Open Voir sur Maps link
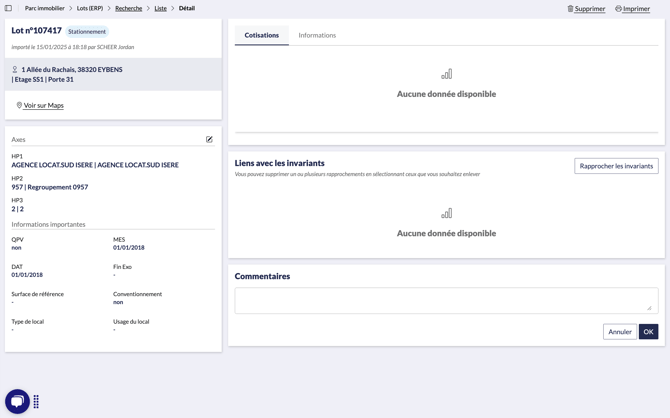 pyautogui.click(x=43, y=105)
